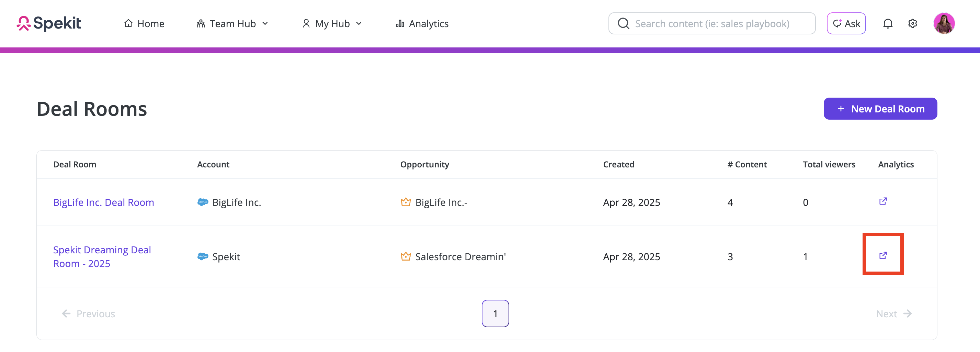Open analytics for Spekit Dreaming Deal Room
The height and width of the screenshot is (352, 980).
[x=882, y=256]
